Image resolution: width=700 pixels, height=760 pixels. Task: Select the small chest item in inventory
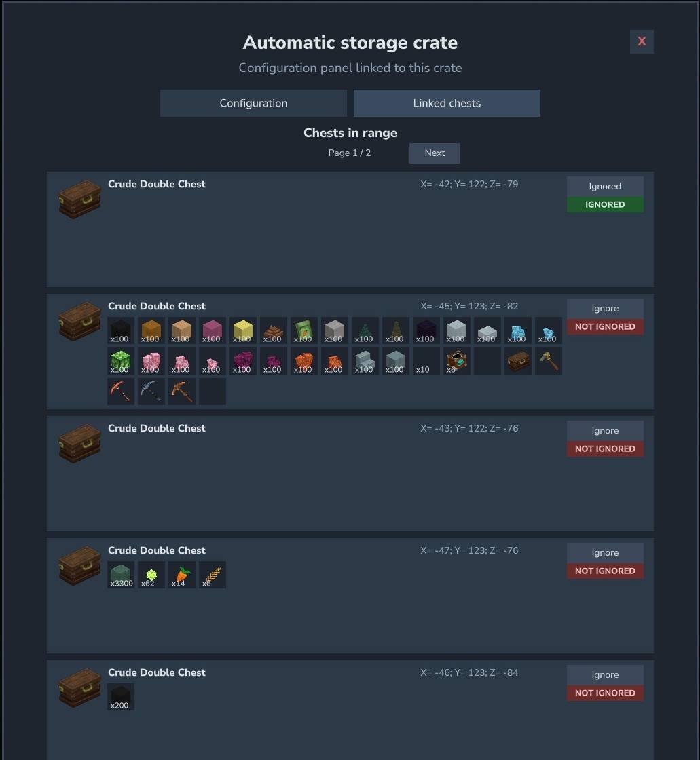517,361
